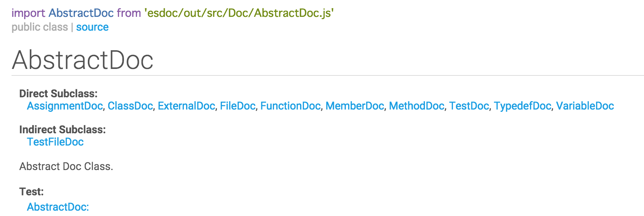Go to the TypedefDoc link
The height and width of the screenshot is (216, 644).
522,106
